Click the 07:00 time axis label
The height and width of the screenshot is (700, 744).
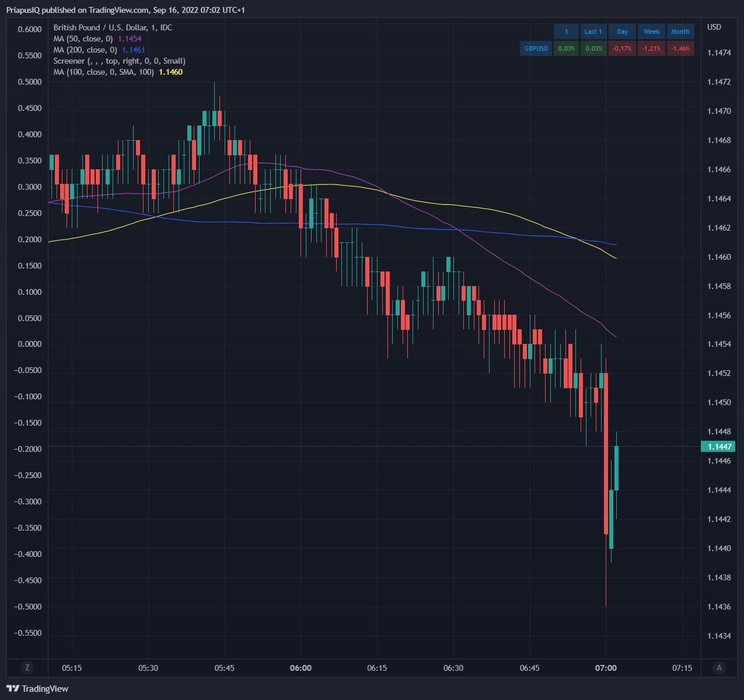click(606, 668)
